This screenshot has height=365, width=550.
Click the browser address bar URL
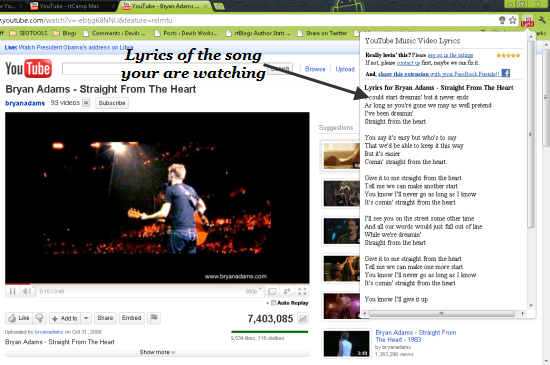[86, 20]
